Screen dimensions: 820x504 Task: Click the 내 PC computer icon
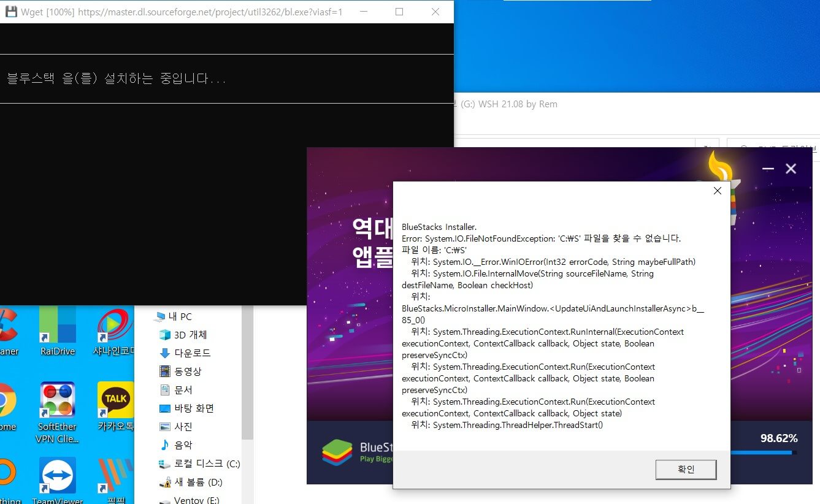click(x=160, y=316)
